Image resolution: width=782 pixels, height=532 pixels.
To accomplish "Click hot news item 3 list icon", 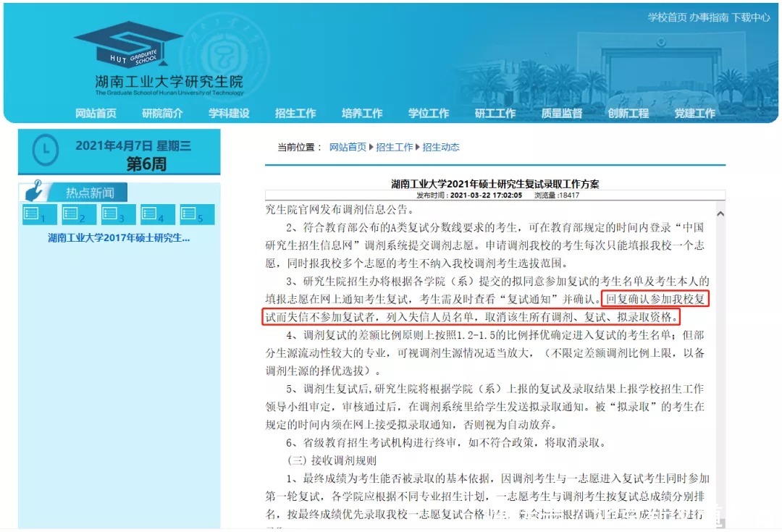I will tap(110, 213).
